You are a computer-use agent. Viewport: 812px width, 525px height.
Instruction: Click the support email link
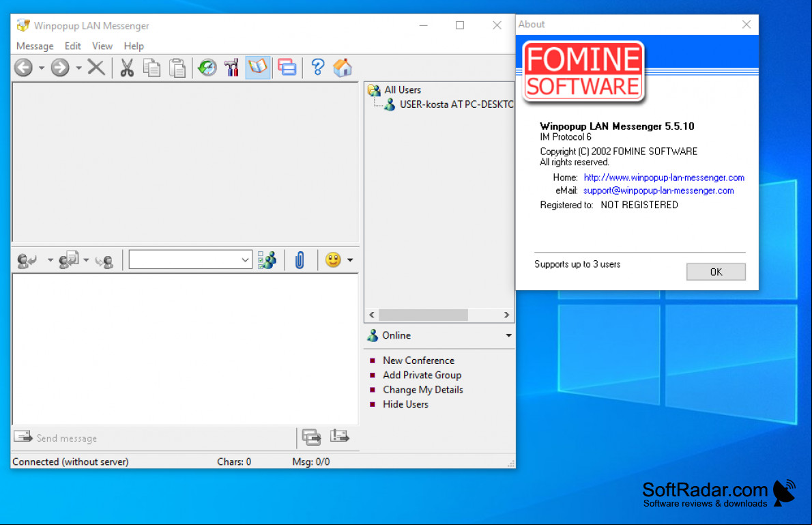coord(658,190)
